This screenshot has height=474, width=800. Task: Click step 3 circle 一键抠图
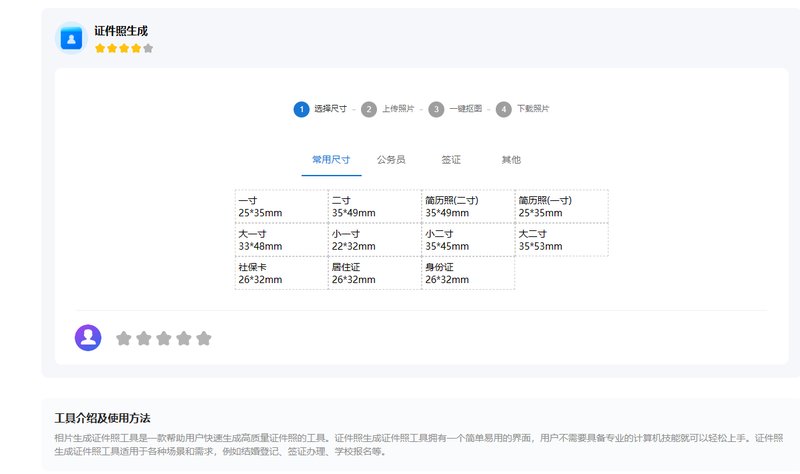pos(436,109)
